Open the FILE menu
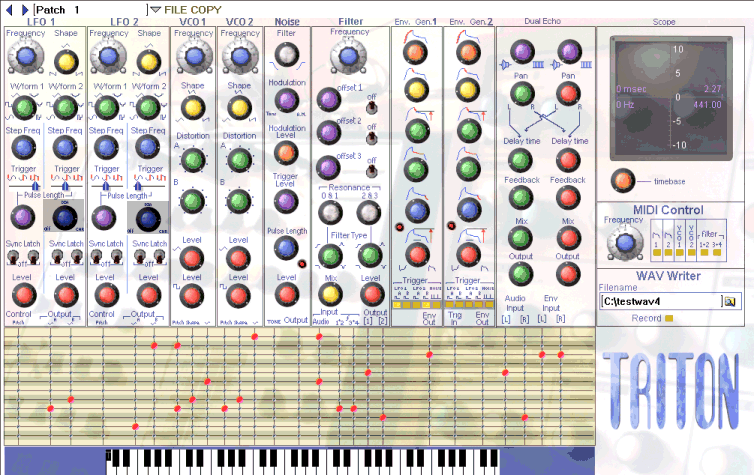The height and width of the screenshot is (475, 754). 177,9
